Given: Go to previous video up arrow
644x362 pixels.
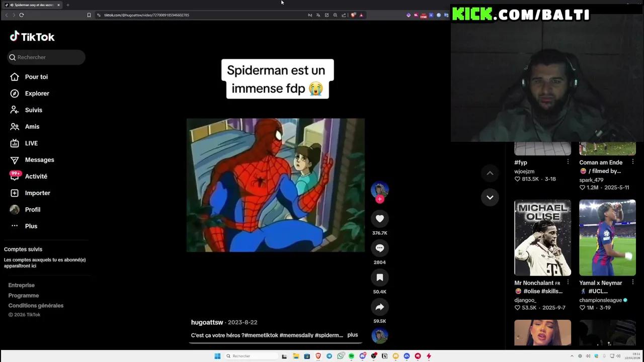Looking at the screenshot, I should [490, 173].
